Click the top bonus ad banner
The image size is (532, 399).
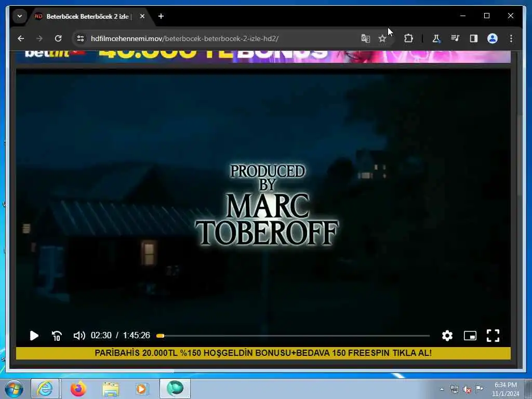pos(263,57)
